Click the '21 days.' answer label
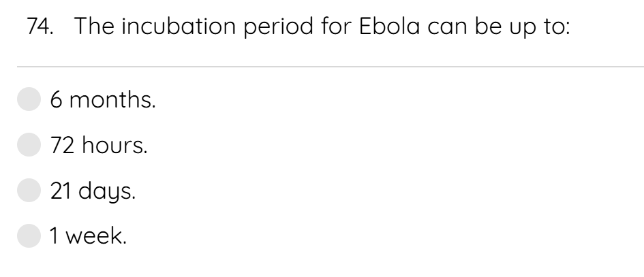The width and height of the screenshot is (644, 277). pyautogui.click(x=93, y=191)
